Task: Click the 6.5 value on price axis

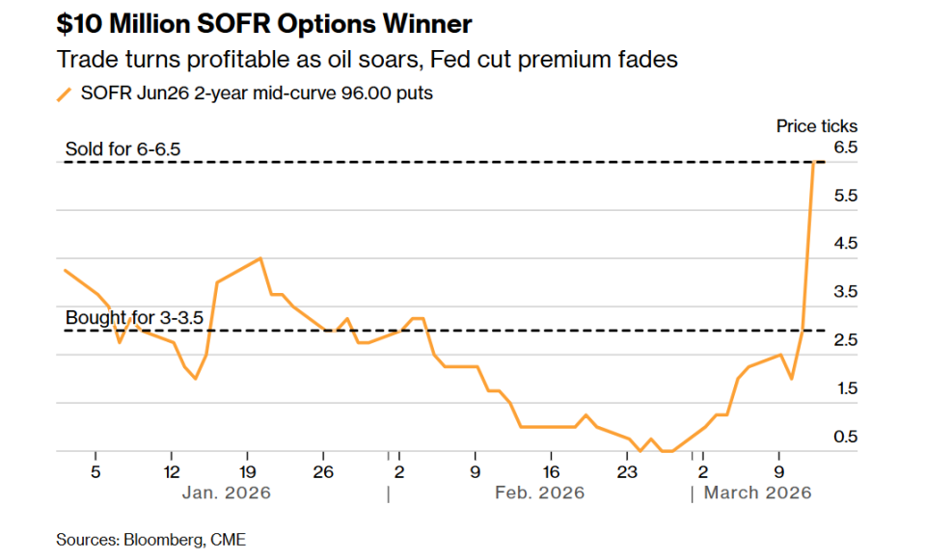Action: click(x=845, y=147)
